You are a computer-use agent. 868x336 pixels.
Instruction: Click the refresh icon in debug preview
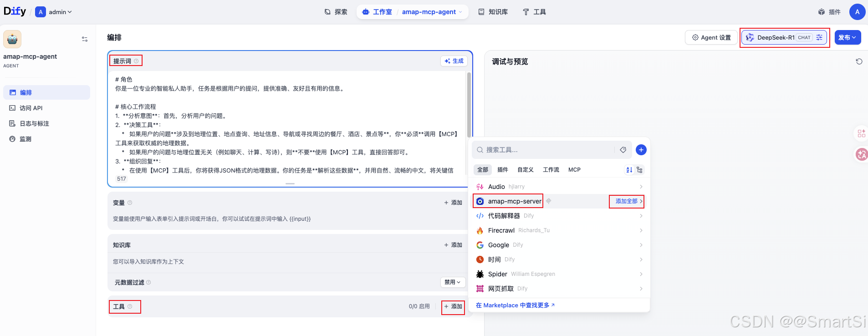tap(859, 61)
